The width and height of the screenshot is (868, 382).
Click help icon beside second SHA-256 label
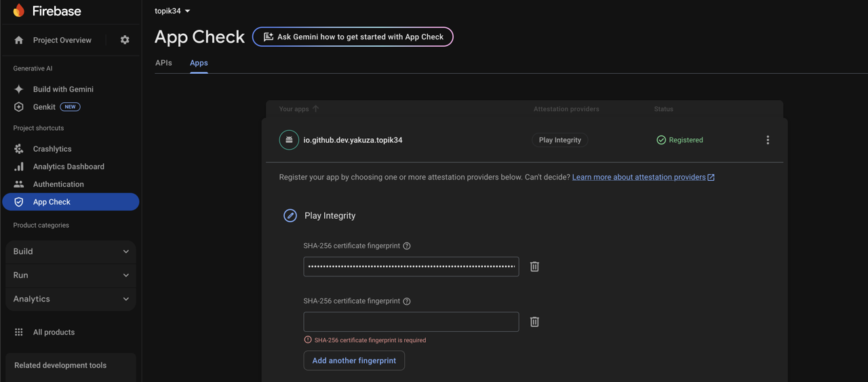tap(407, 301)
